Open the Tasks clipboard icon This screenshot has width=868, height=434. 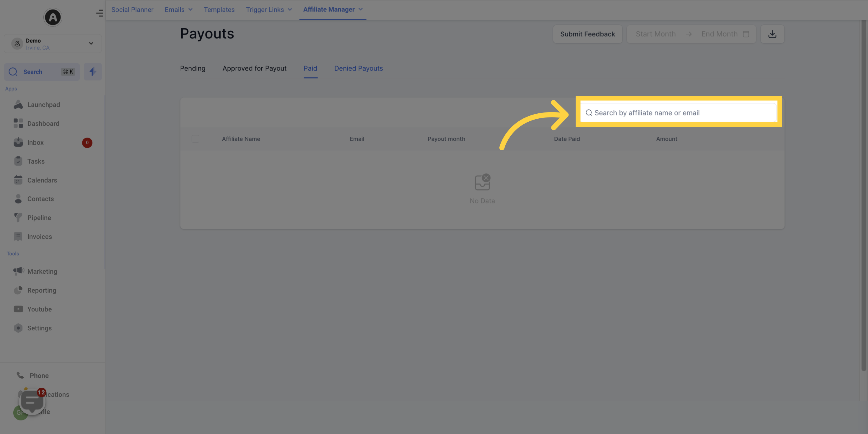pos(18,161)
